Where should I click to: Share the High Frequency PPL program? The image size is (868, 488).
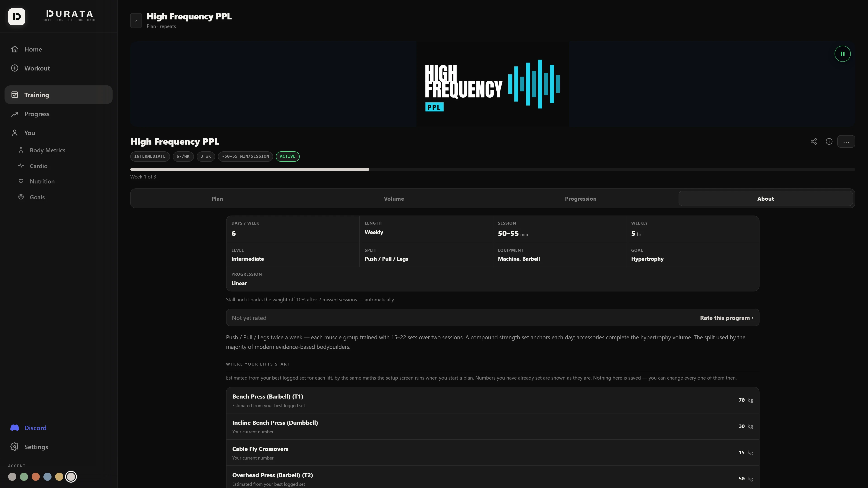[x=814, y=141]
